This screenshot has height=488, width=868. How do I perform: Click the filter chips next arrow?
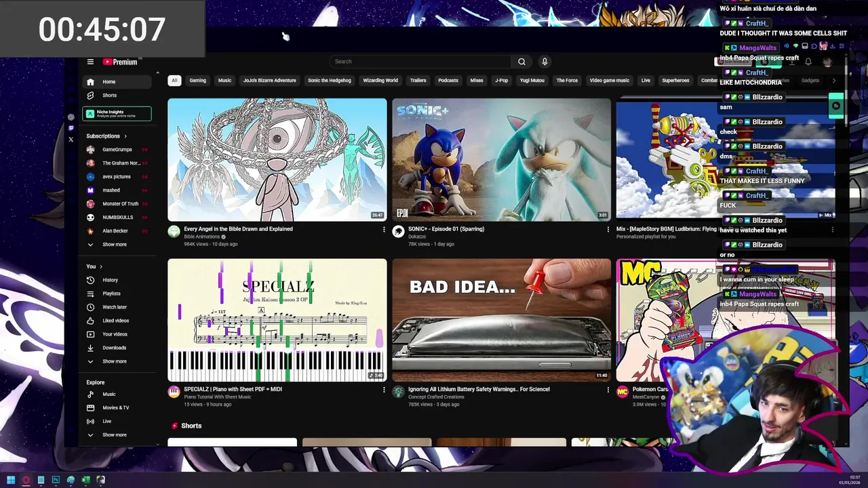833,81
